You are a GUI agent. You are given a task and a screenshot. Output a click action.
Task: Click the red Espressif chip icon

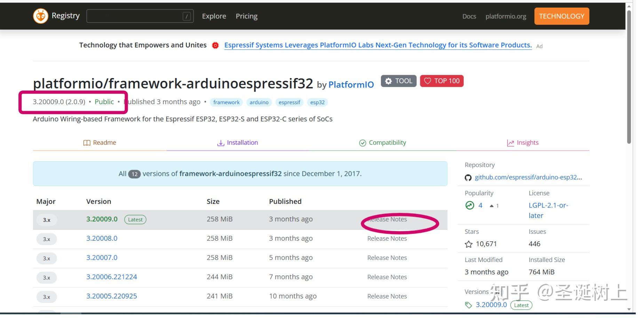[215, 45]
